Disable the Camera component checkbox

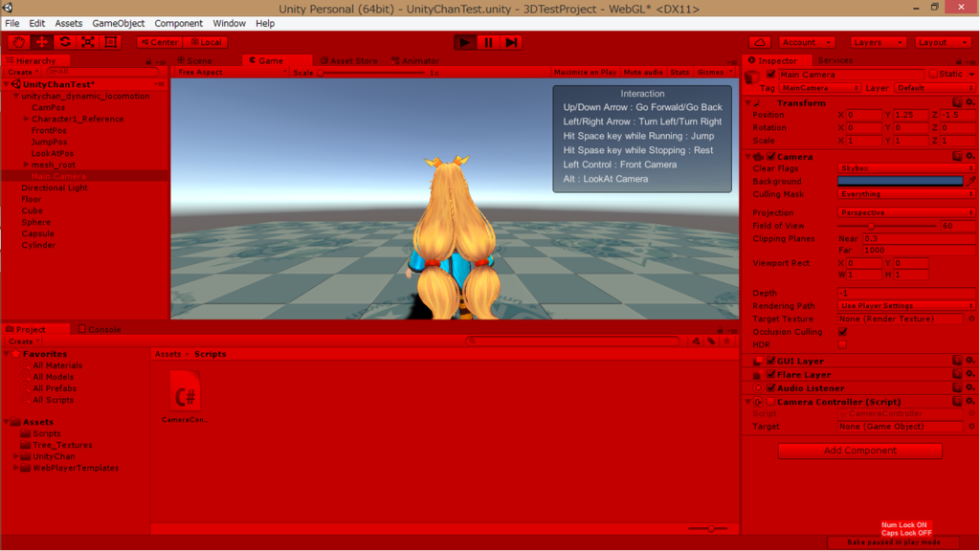click(x=771, y=156)
